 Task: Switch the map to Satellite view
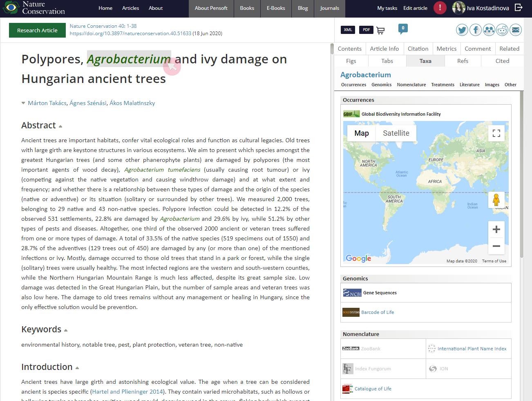coord(396,133)
